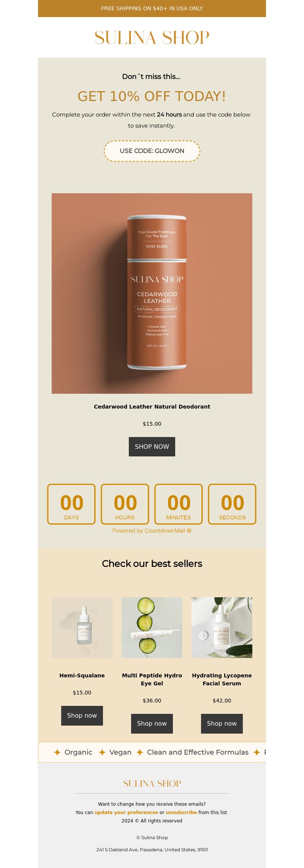Open the update your preferences link
This screenshot has width=304, height=868.
click(126, 812)
